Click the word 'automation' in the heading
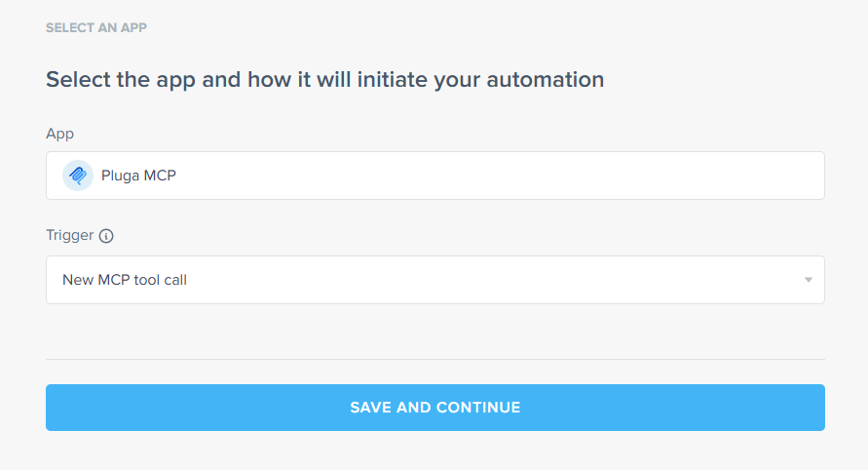This screenshot has height=470, width=868. (546, 80)
